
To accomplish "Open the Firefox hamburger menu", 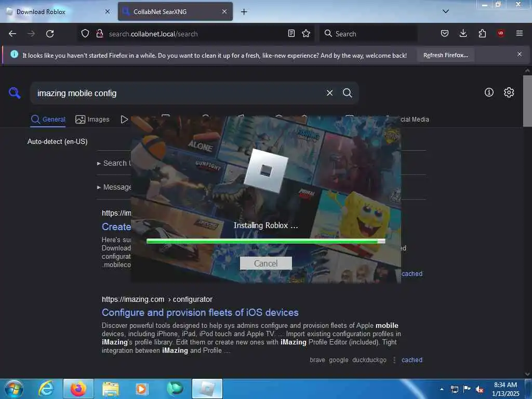I will click(x=519, y=34).
